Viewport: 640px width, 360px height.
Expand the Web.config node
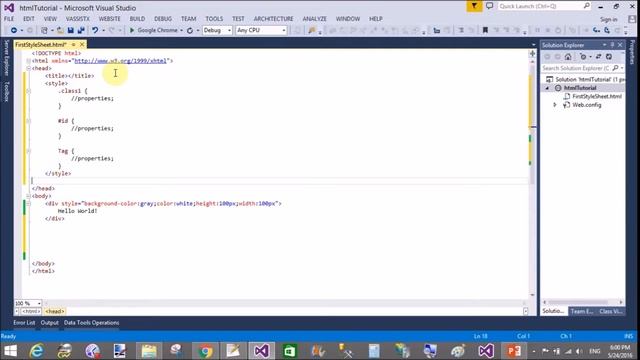555,105
